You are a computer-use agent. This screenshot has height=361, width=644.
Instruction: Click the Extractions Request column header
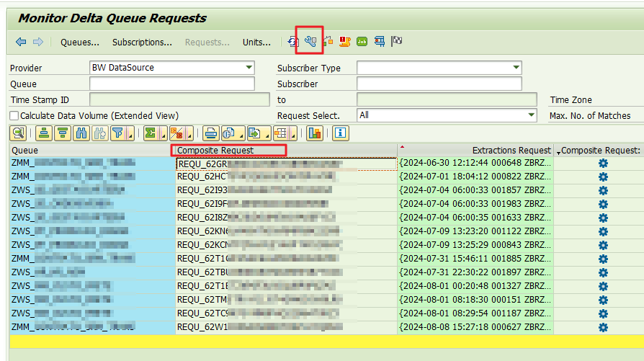click(x=475, y=151)
